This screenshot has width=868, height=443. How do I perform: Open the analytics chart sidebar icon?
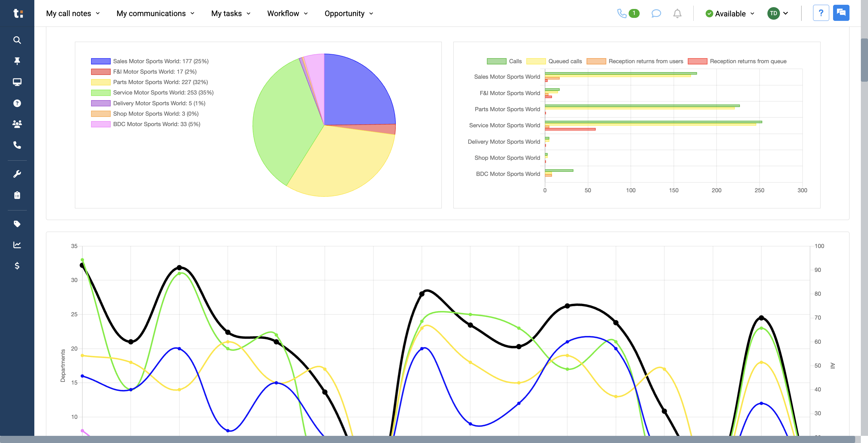tap(17, 245)
